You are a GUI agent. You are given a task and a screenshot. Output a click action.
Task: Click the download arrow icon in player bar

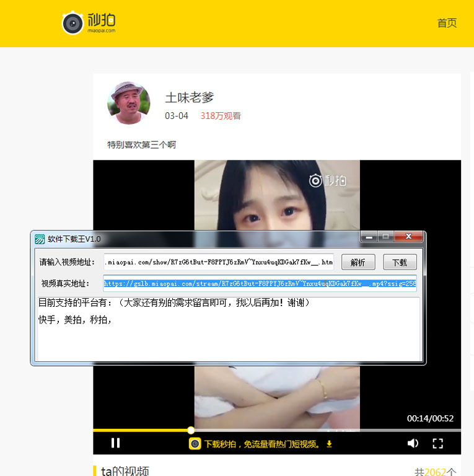tap(329, 444)
